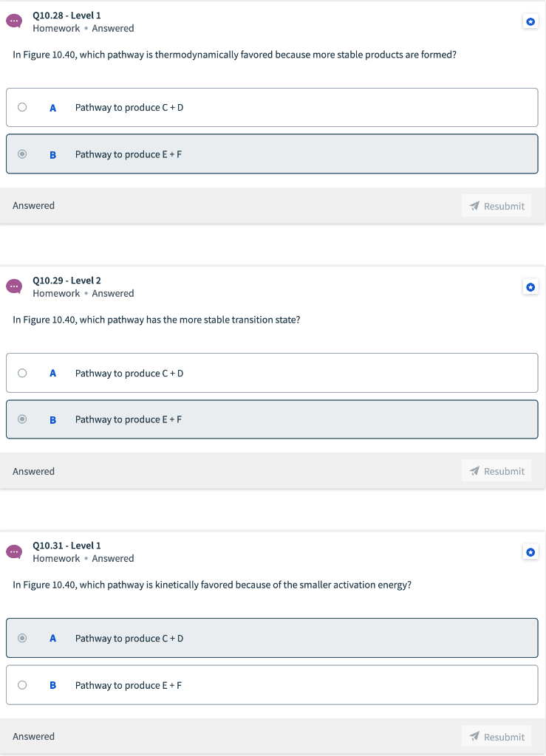Choose option text 'Pathway to produce E + F' in Q10.31
The image size is (546, 756).
tap(129, 685)
